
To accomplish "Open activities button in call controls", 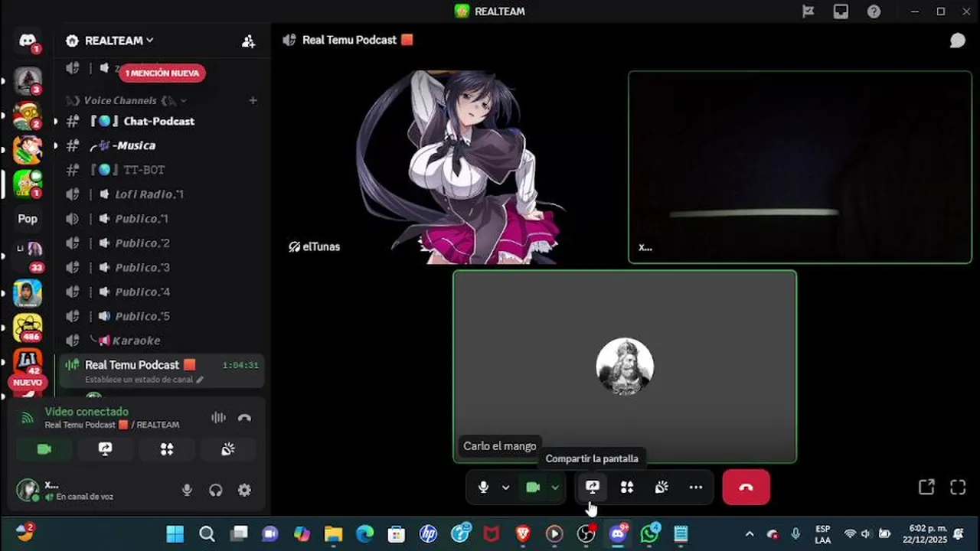I will [627, 487].
